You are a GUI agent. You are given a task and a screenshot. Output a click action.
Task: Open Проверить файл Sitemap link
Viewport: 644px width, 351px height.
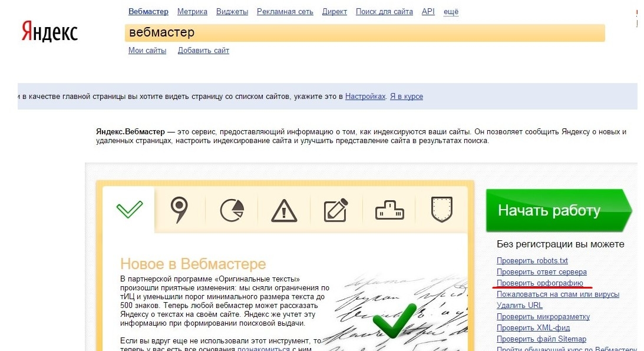[x=541, y=339]
